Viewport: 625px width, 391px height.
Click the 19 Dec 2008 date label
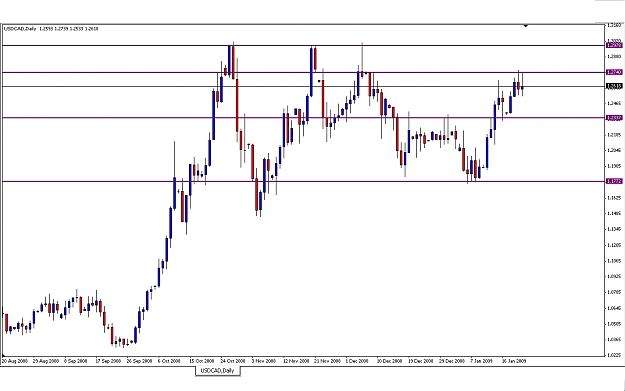coord(421,361)
